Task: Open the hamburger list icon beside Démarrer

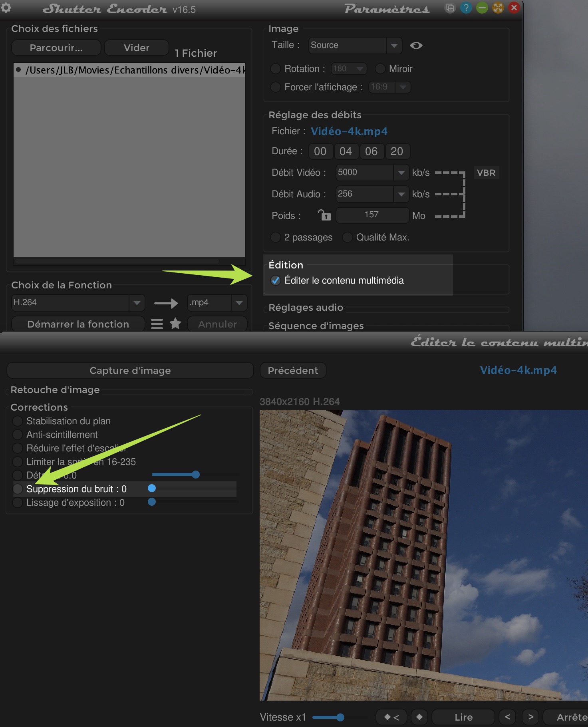Action: [x=157, y=324]
